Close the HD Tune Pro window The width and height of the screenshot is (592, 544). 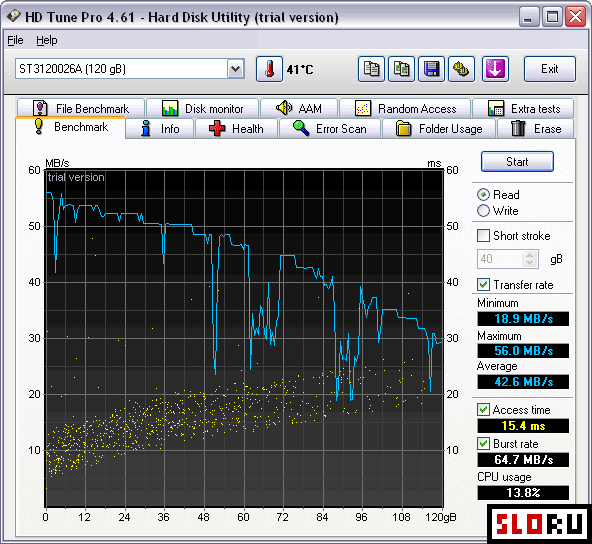pos(575,17)
